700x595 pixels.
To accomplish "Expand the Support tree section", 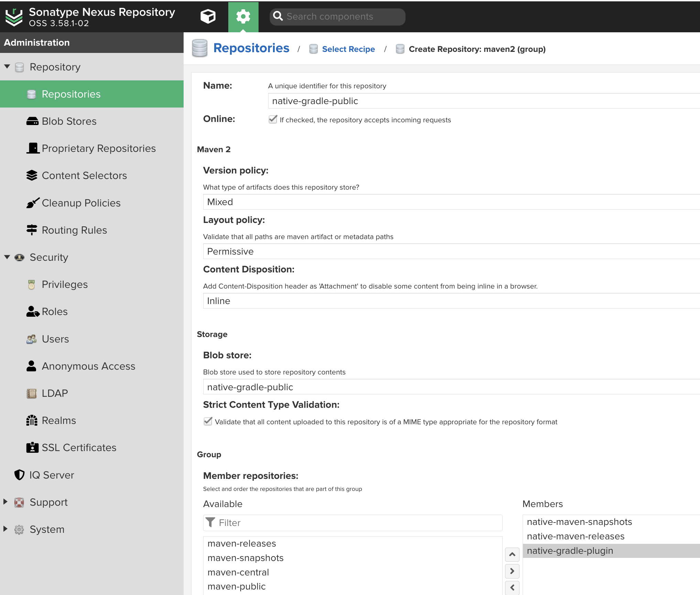I will point(6,502).
